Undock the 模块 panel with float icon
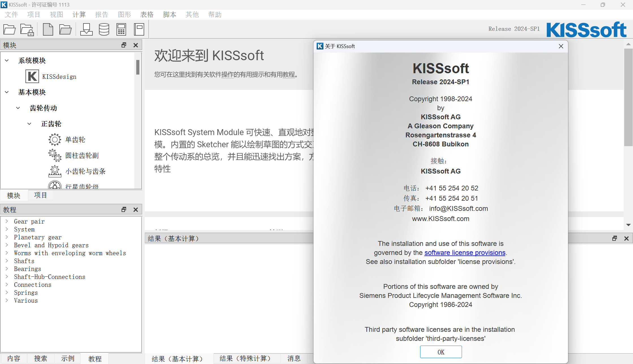 point(124,45)
